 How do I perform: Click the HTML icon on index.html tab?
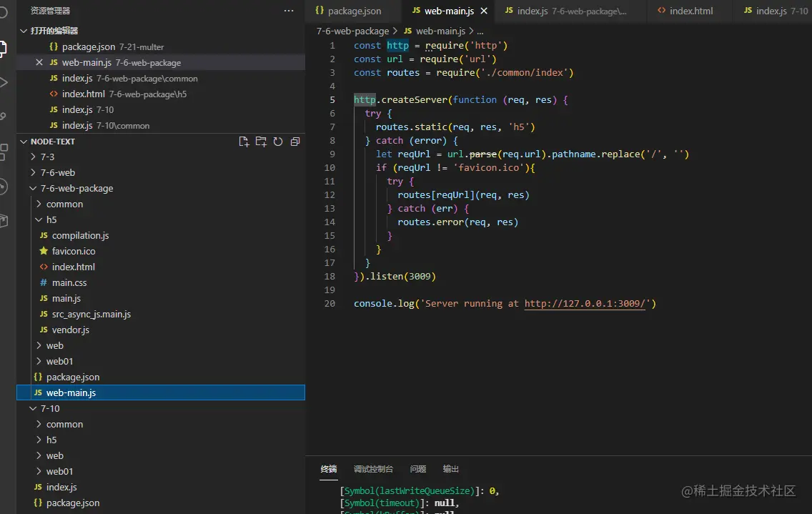(x=661, y=10)
